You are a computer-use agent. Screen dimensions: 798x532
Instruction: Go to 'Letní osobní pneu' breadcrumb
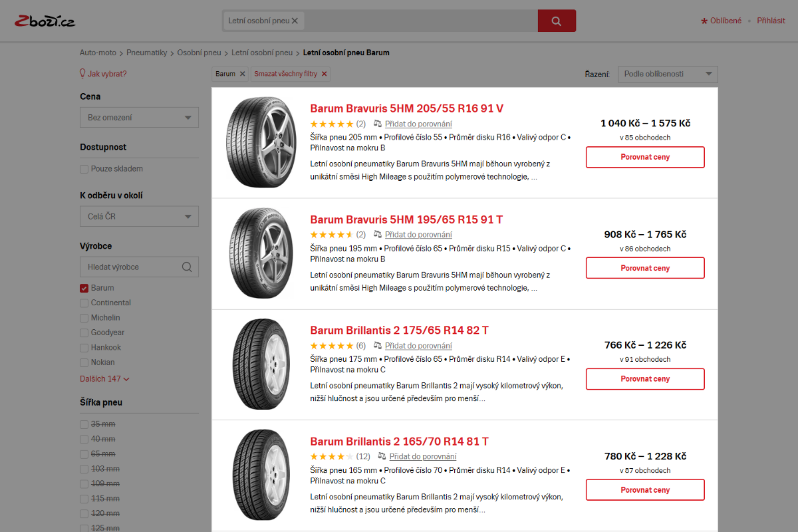(262, 53)
